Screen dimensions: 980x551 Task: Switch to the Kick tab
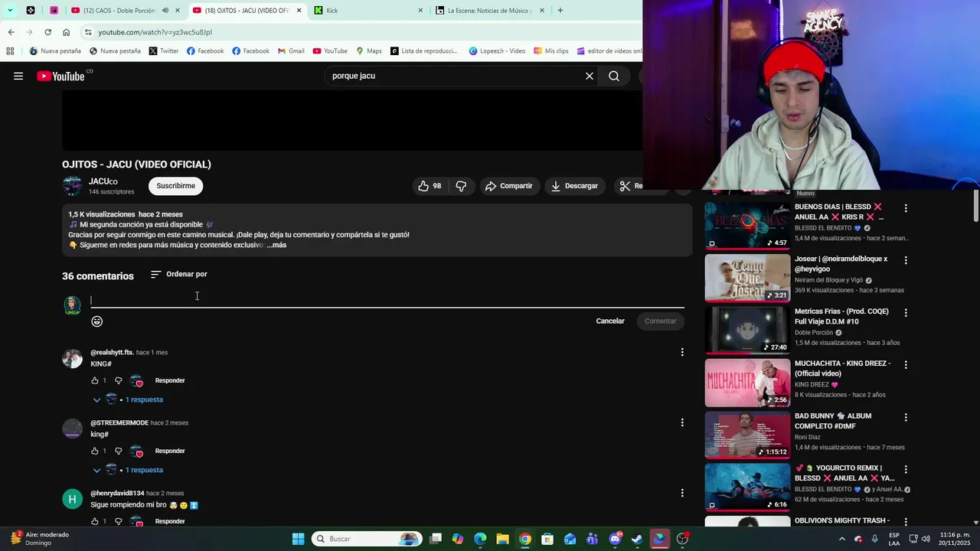coord(367,11)
